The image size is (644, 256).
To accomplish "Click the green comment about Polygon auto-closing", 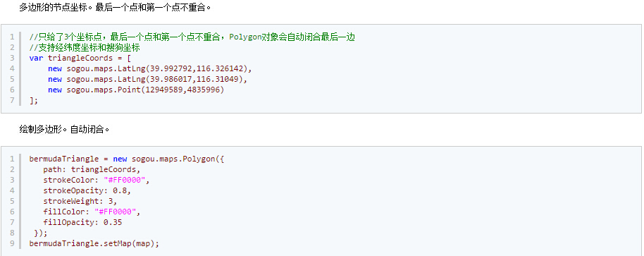I will [x=192, y=37].
